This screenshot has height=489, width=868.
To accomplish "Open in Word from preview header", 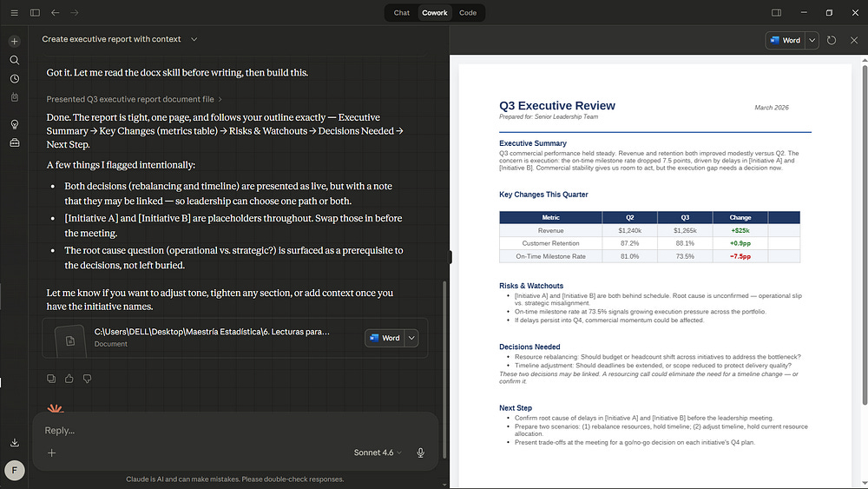I will [x=786, y=41].
